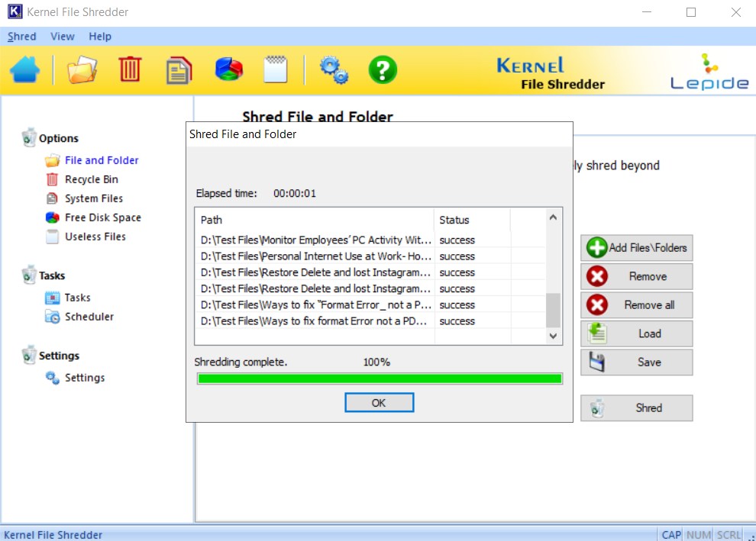Click the Status column header

(471, 221)
